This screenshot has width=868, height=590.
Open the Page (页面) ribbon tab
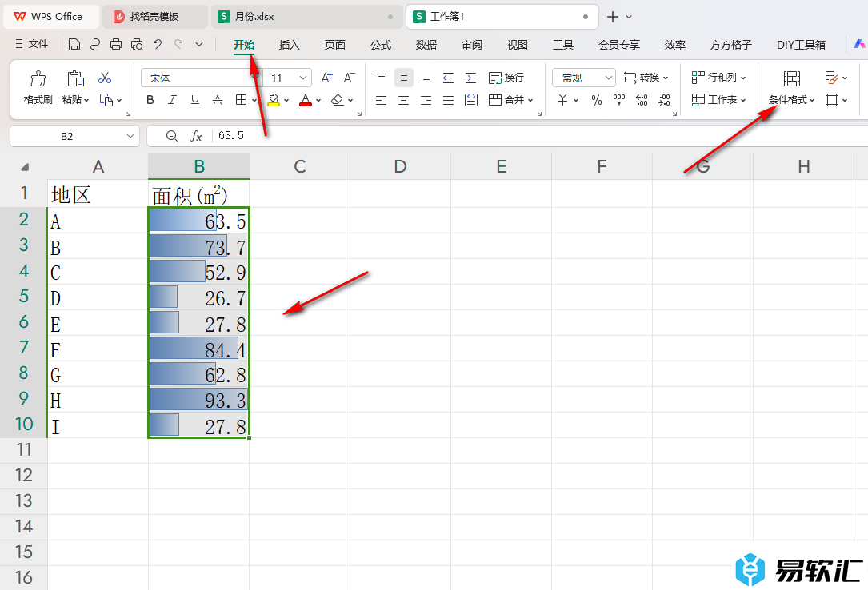(x=335, y=45)
